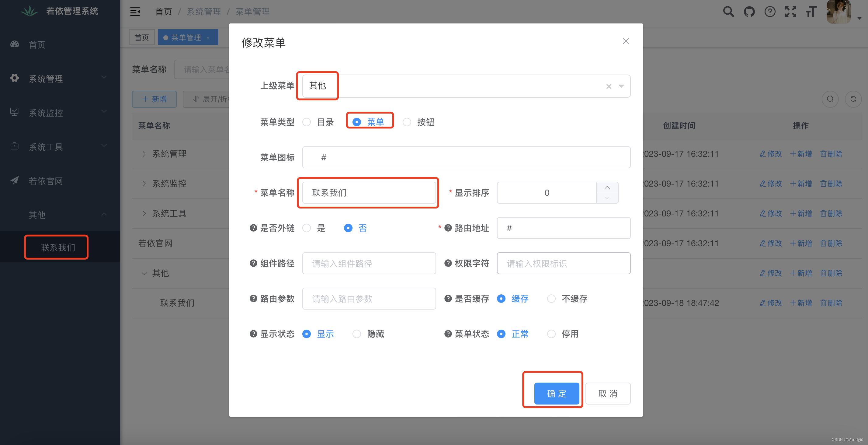
Task: Expand the 系统管理 table row
Action: click(x=144, y=154)
